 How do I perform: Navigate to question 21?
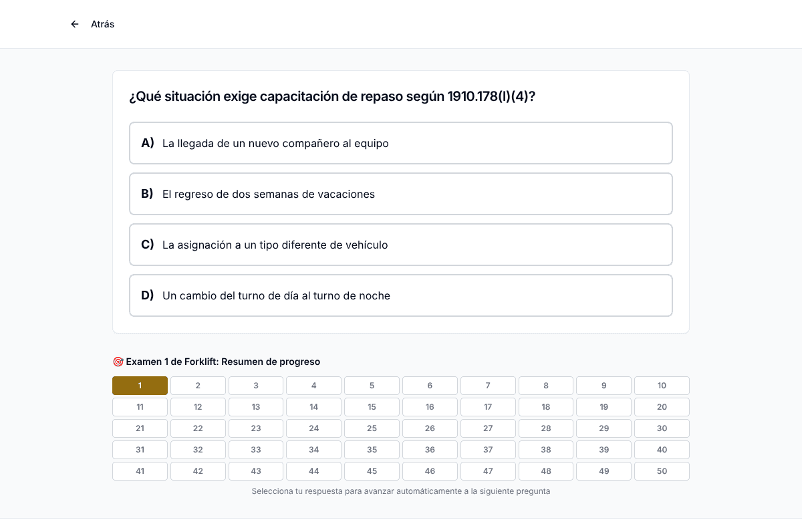[x=140, y=428]
